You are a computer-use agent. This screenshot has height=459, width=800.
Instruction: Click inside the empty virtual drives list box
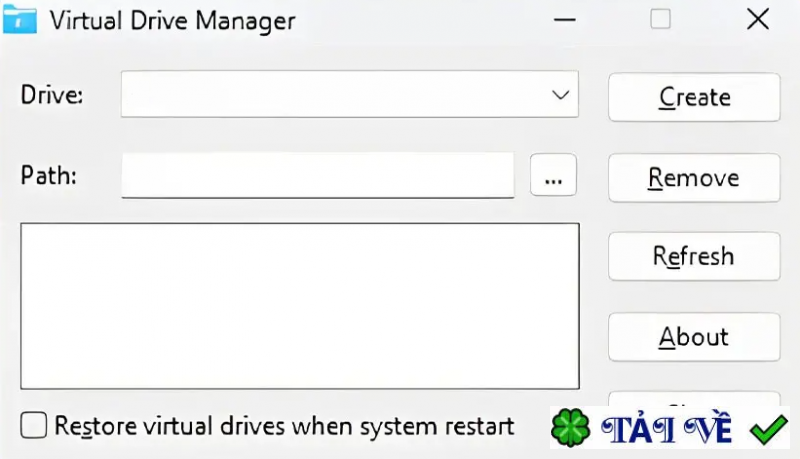[x=299, y=305]
